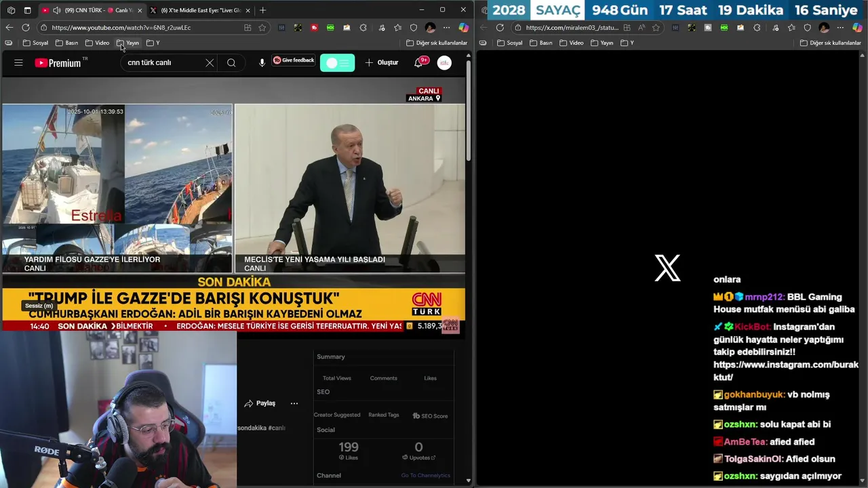This screenshot has height=488, width=868.
Task: Mute the CNN TÜRK tab speaker icon
Action: coord(57,10)
